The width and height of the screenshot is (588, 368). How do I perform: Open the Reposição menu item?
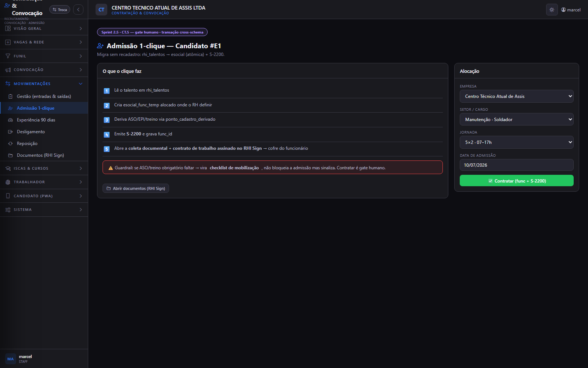coord(44,144)
